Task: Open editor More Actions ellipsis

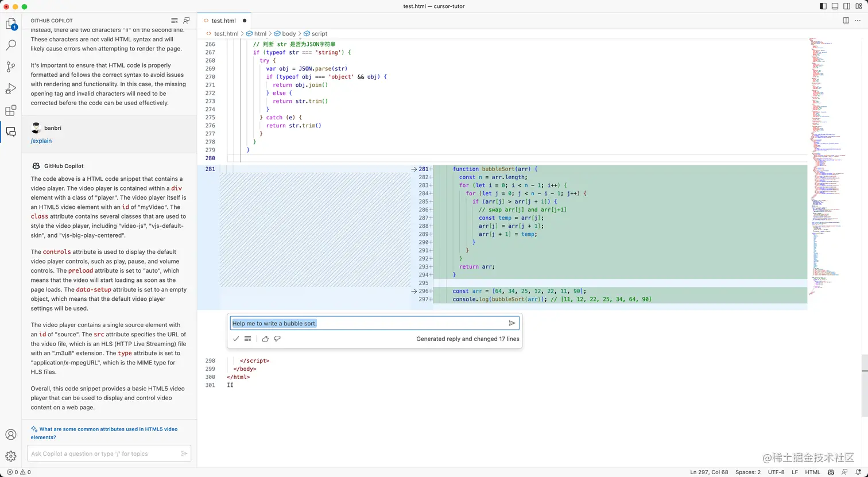Action: pos(858,21)
